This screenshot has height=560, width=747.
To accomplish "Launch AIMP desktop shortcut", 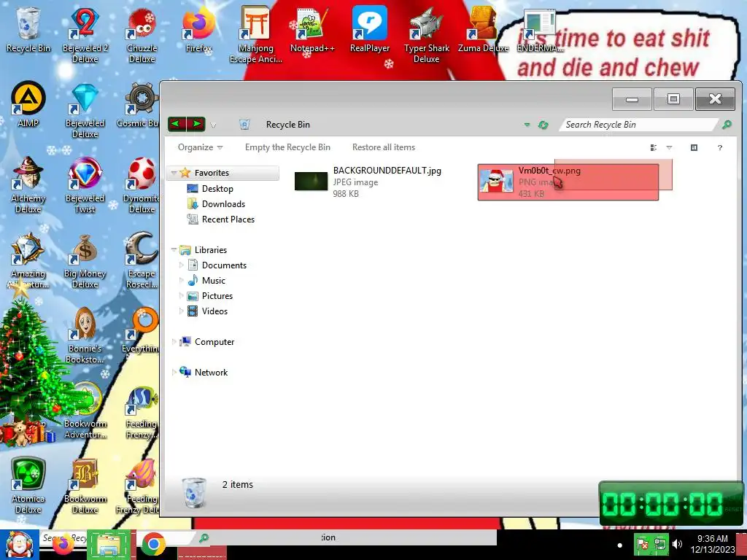I will [x=28, y=104].
